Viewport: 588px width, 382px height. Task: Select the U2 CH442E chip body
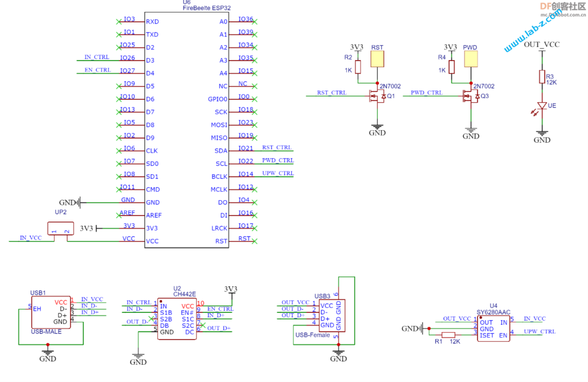[x=177, y=319]
